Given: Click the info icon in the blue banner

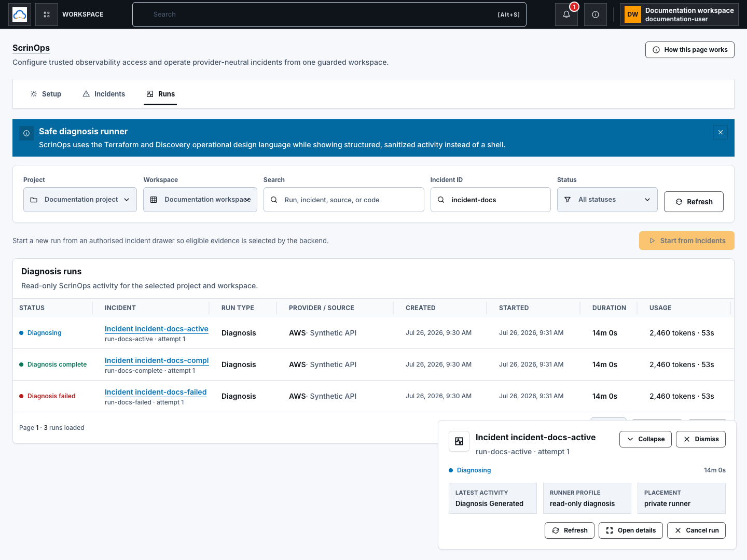Looking at the screenshot, I should coord(26,133).
